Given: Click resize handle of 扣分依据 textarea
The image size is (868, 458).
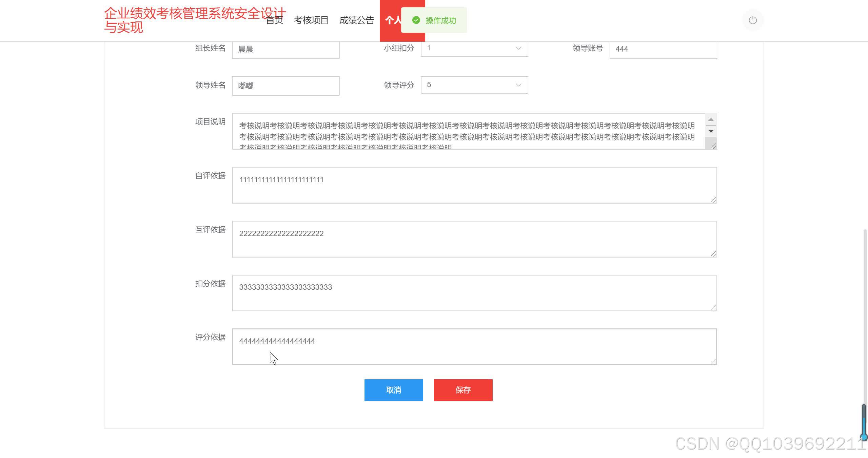Looking at the screenshot, I should pyautogui.click(x=713, y=307).
